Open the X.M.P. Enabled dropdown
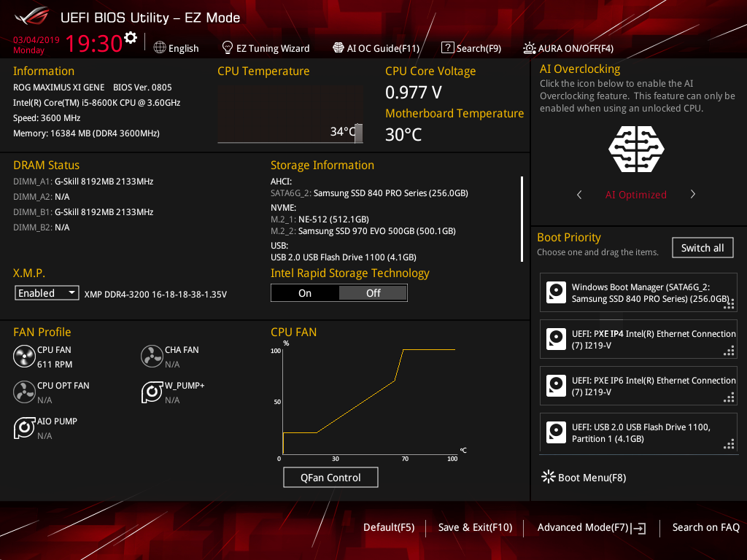 pos(47,293)
